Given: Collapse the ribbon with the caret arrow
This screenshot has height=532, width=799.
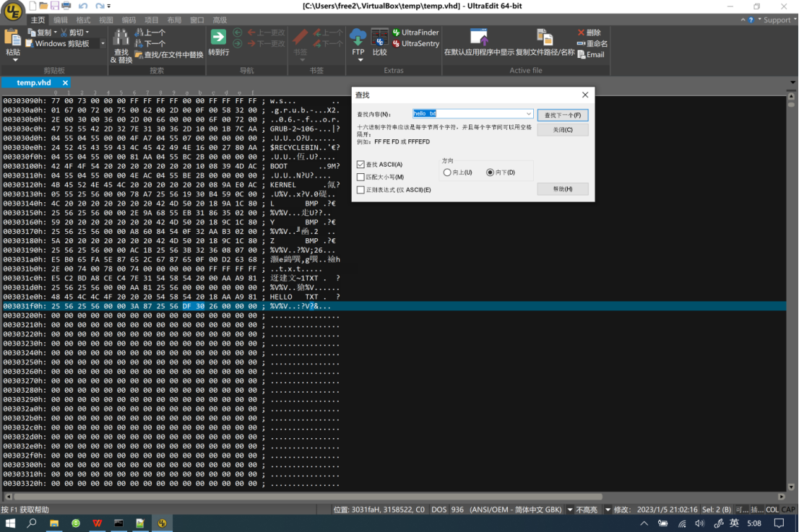Looking at the screenshot, I should (743, 20).
